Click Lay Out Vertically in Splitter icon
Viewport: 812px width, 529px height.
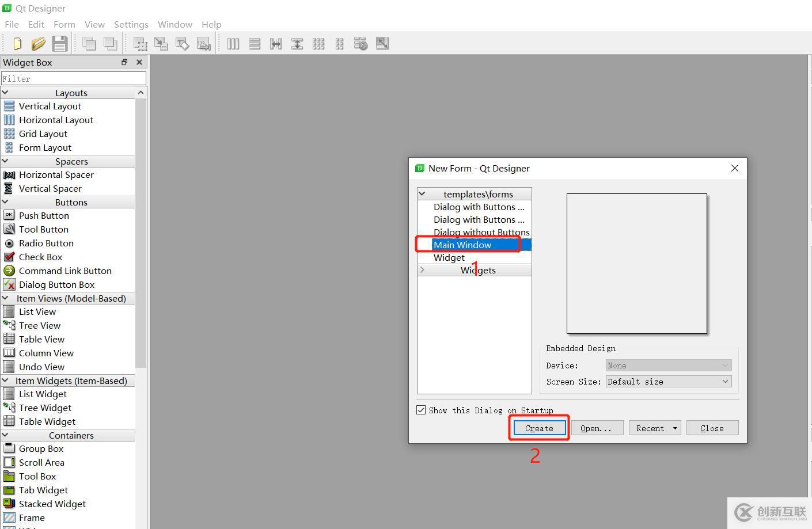pos(297,44)
